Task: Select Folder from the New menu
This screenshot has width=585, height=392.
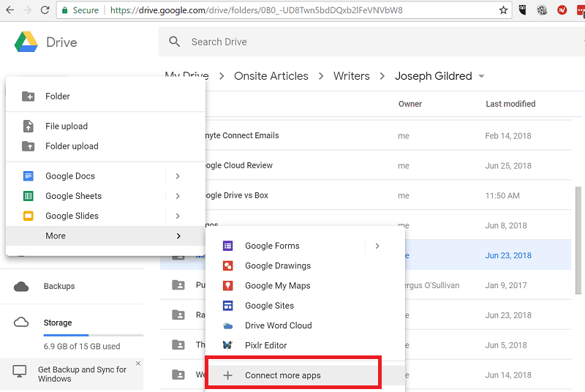Action: [x=105, y=97]
